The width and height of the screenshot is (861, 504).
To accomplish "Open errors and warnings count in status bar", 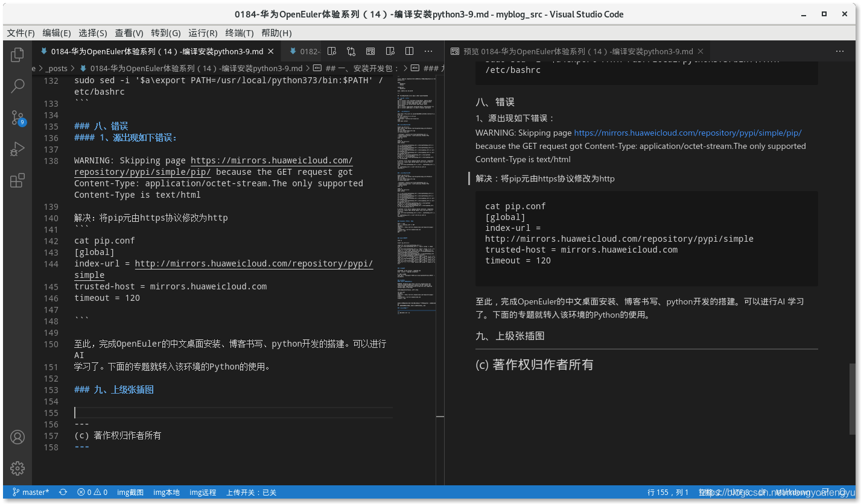I will point(92,493).
